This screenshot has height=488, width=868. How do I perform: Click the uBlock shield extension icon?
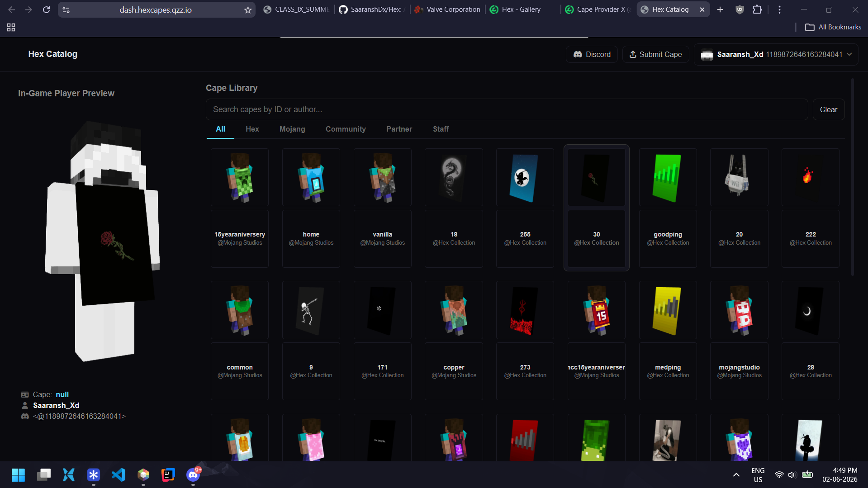coord(740,9)
